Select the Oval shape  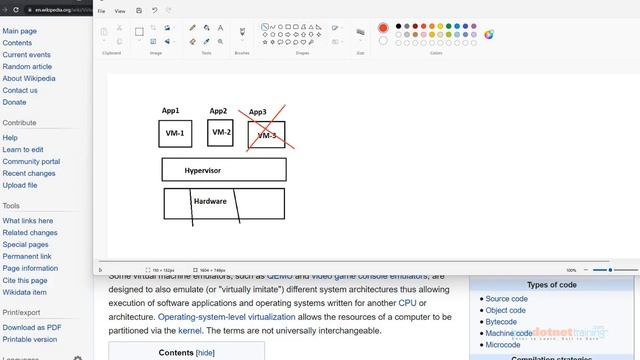280,27
